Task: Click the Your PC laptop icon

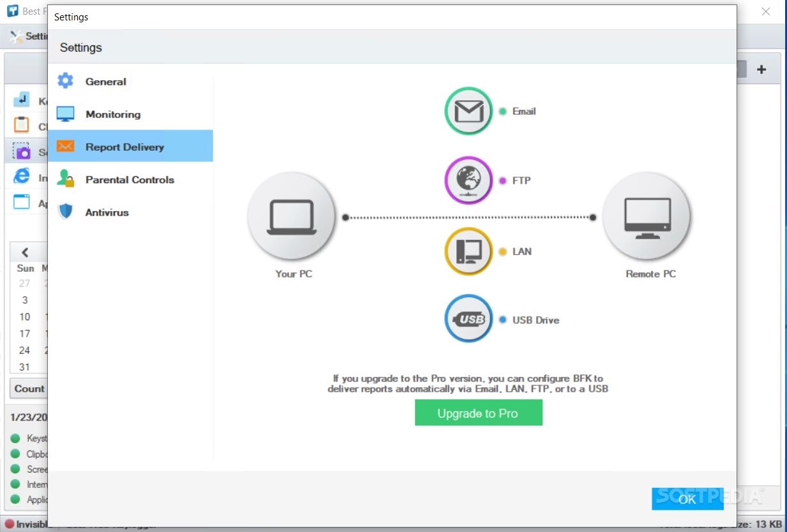Action: pos(292,218)
